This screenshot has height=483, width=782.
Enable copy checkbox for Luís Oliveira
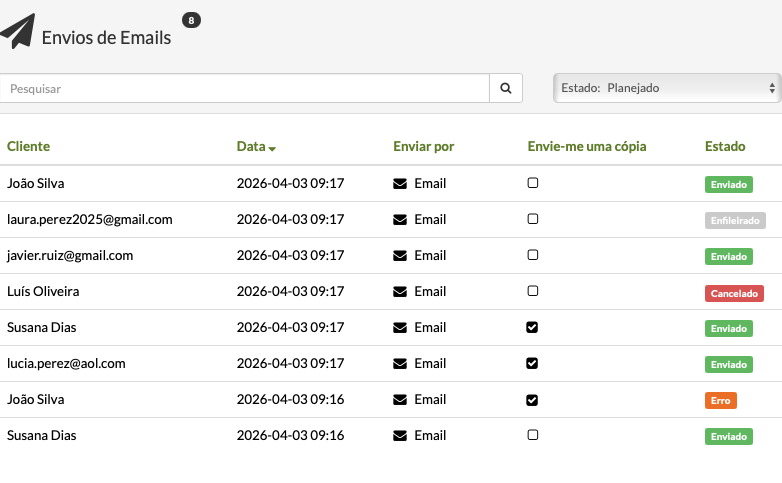pyautogui.click(x=533, y=291)
